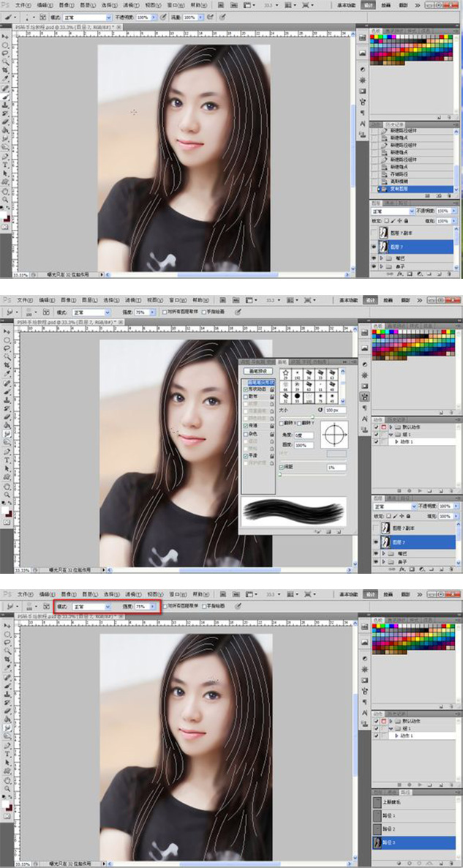Uncheck the 形状动态 option in the Brush panel
This screenshot has height=868, width=463.
click(x=246, y=390)
